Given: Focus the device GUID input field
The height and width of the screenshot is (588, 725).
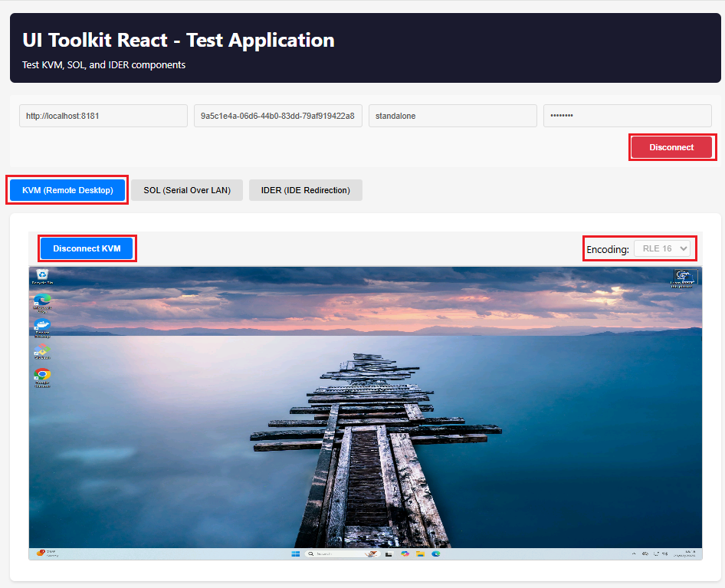Looking at the screenshot, I should click(x=277, y=116).
